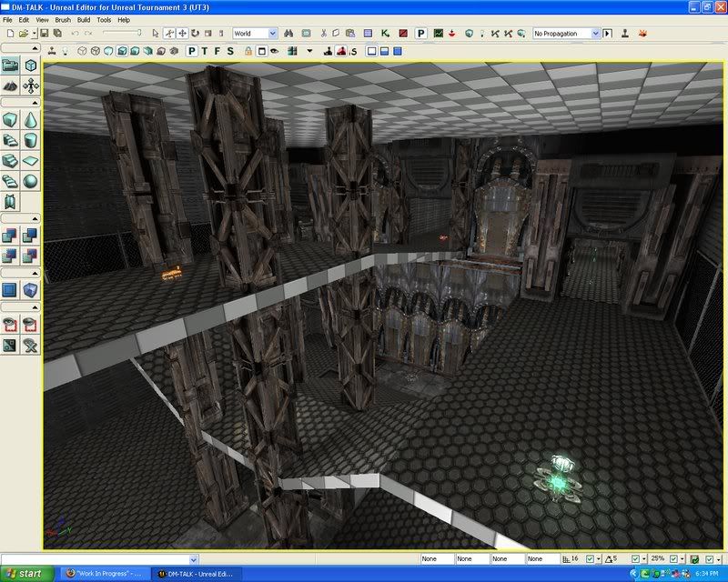Select the Linear Staircase brush builder
Viewport: 728px width, 582px height.
10,161
